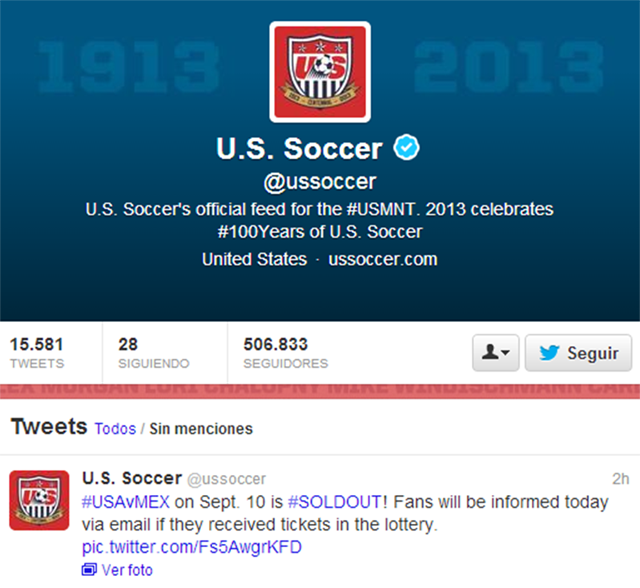Click the photo icon beside Ver foto
This screenshot has height=588, width=640.
89,570
